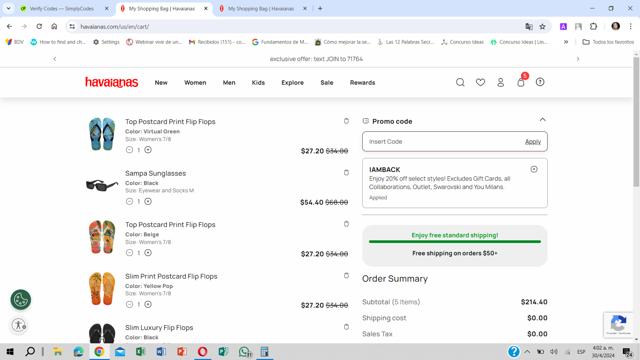
Task: Open the account profile icon
Action: (x=500, y=82)
